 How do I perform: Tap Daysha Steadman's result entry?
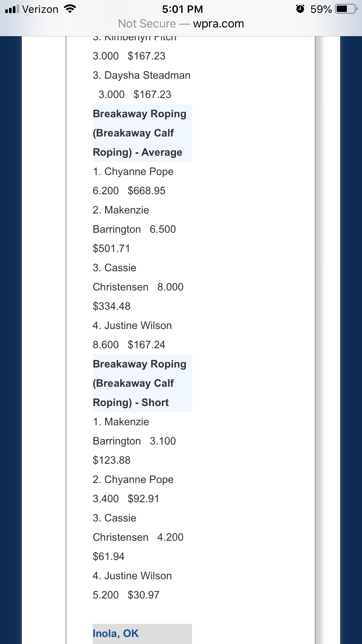(x=141, y=75)
